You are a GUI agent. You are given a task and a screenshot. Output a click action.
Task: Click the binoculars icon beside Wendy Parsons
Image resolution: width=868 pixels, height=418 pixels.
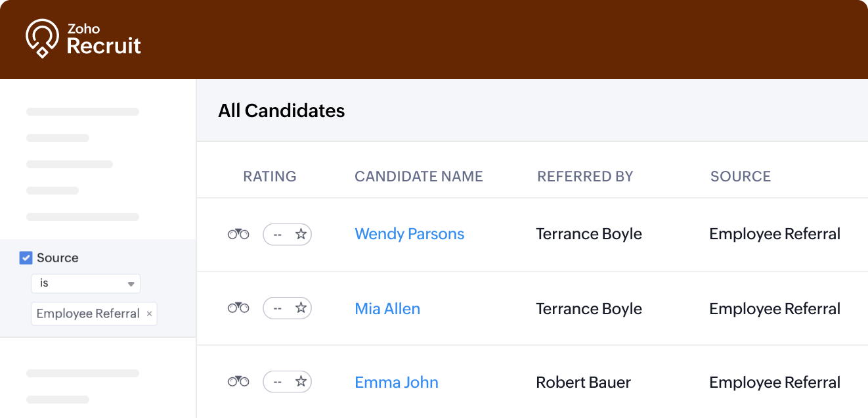238,234
